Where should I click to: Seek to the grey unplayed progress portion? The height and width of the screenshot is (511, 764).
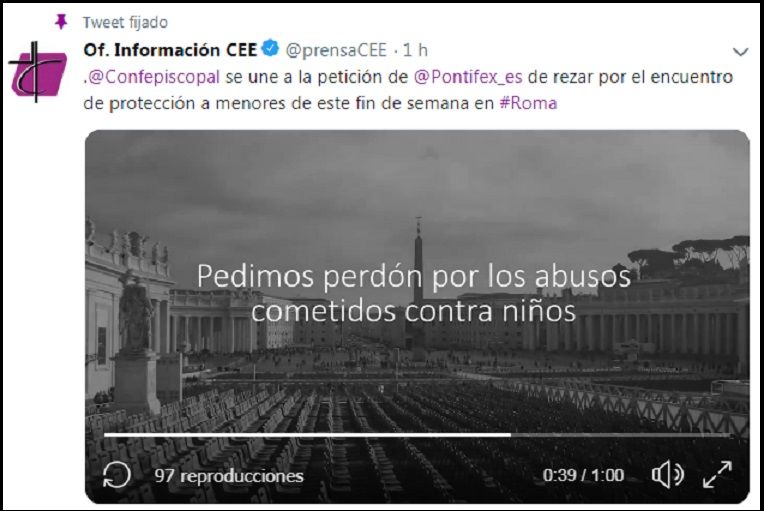coord(622,435)
